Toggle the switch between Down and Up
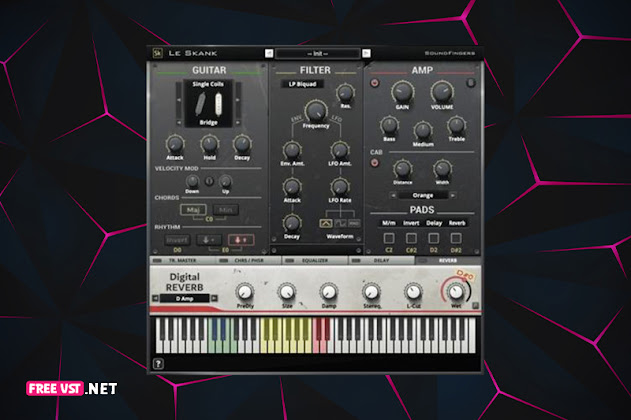This screenshot has width=631, height=420. (209, 181)
